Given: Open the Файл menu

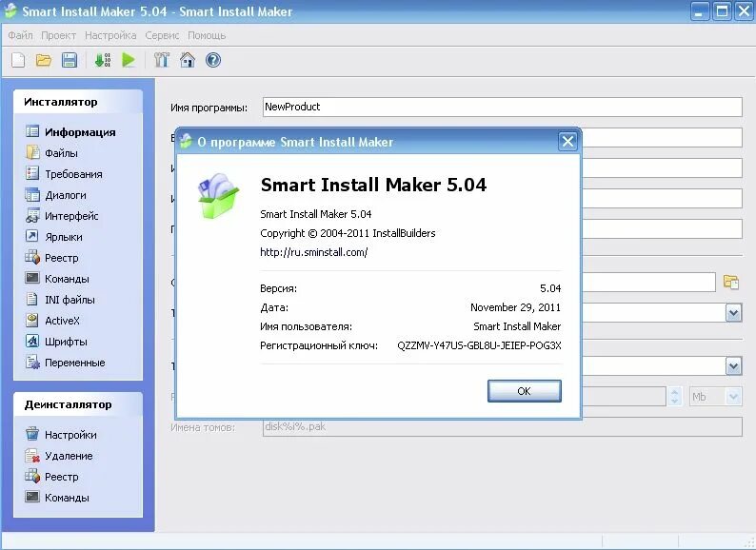Looking at the screenshot, I should [x=20, y=35].
